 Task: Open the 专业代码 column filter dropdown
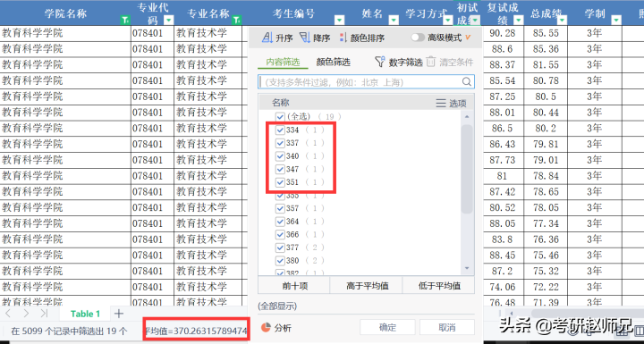(x=169, y=21)
